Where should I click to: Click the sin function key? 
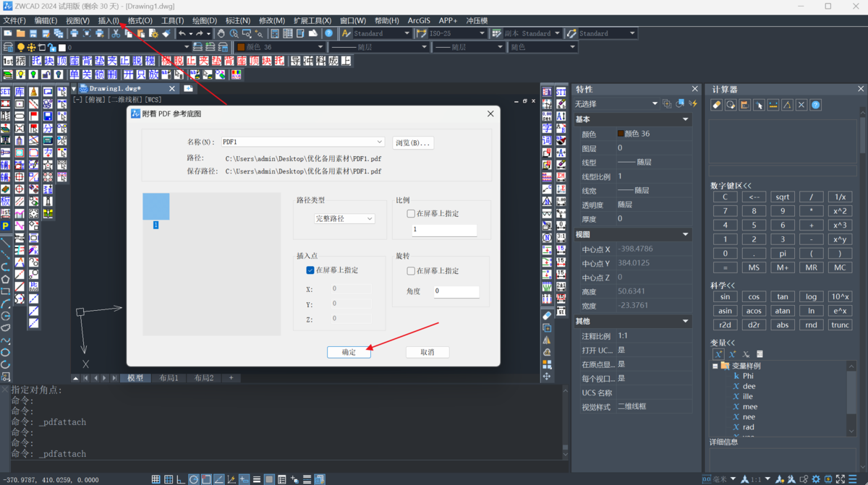(x=725, y=296)
